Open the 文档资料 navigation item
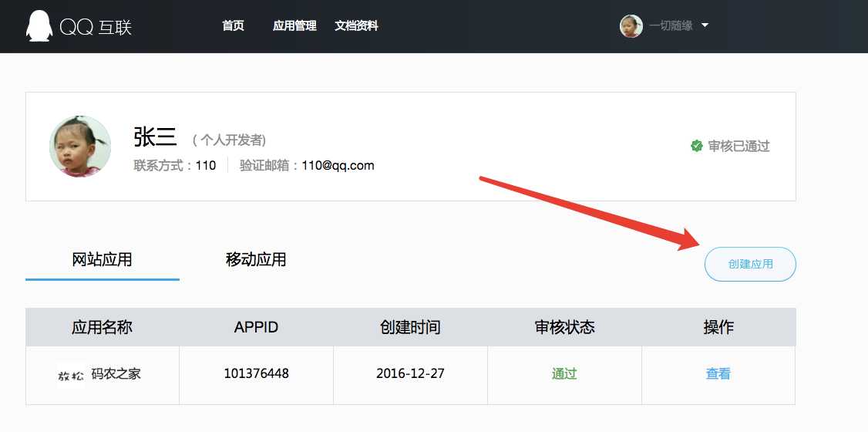Viewport: 868px width, 432px height. pos(356,26)
